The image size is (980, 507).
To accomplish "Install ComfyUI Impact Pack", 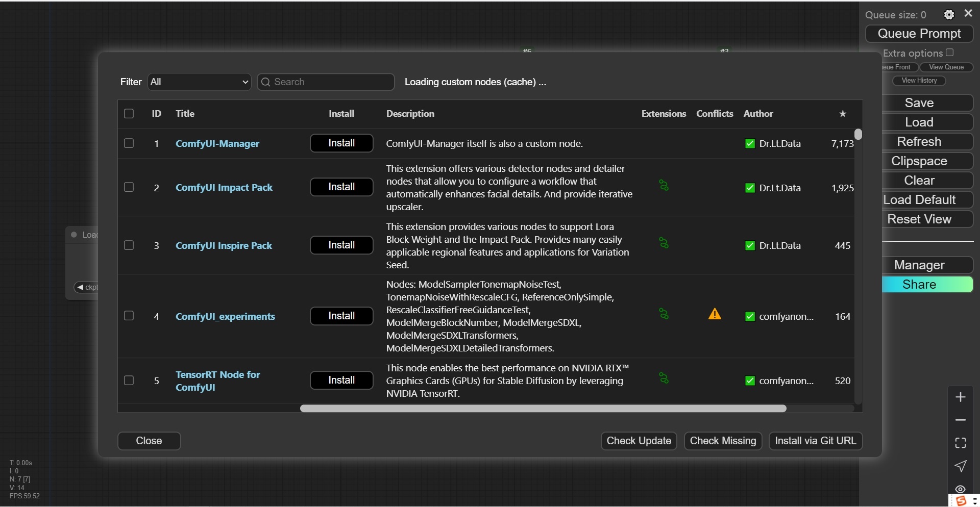I will point(341,187).
